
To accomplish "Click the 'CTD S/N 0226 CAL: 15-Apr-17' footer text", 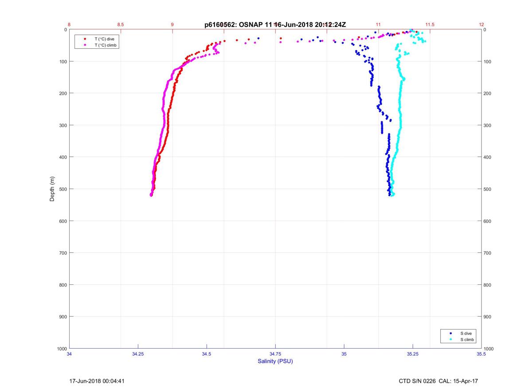I will point(438,381).
